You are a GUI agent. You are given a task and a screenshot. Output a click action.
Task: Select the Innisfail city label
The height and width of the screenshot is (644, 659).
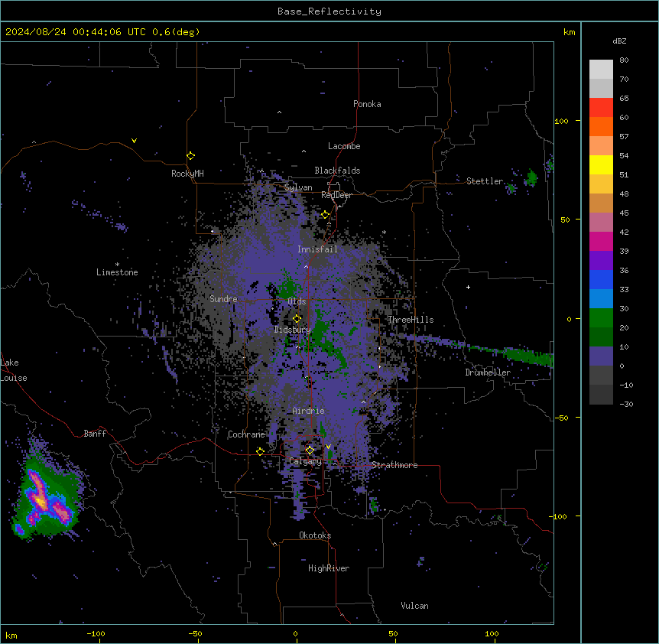point(317,249)
